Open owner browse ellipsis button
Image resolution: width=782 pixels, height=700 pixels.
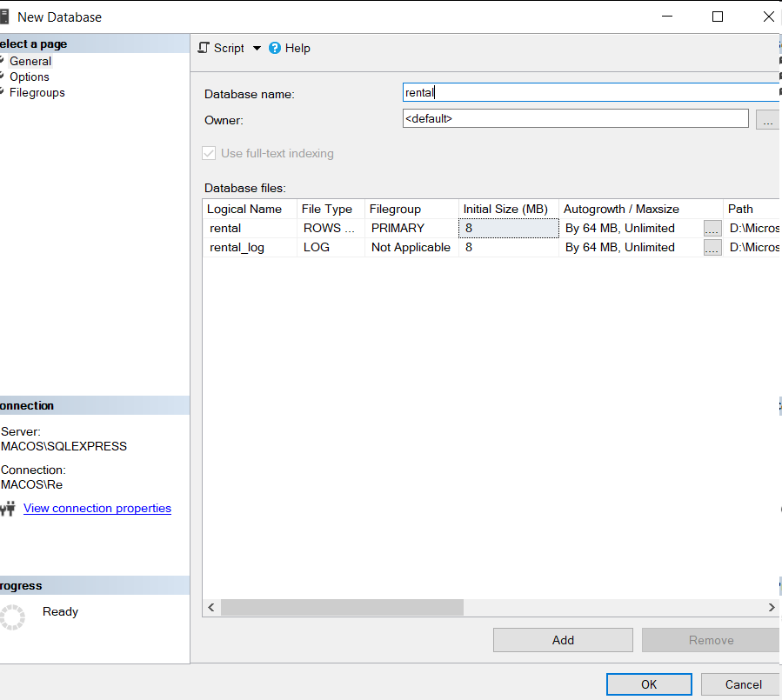pos(767,119)
